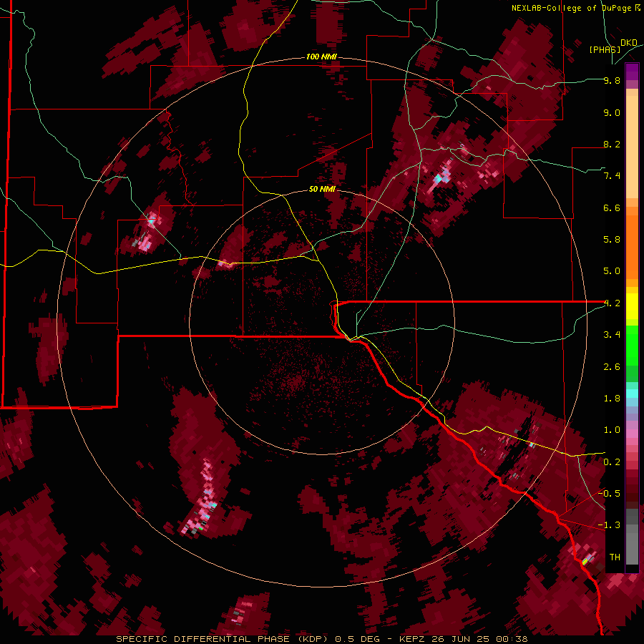Image resolution: width=644 pixels, height=644 pixels.
Task: Click the Specific Differential Phase caption at bottom
Action: 321,639
